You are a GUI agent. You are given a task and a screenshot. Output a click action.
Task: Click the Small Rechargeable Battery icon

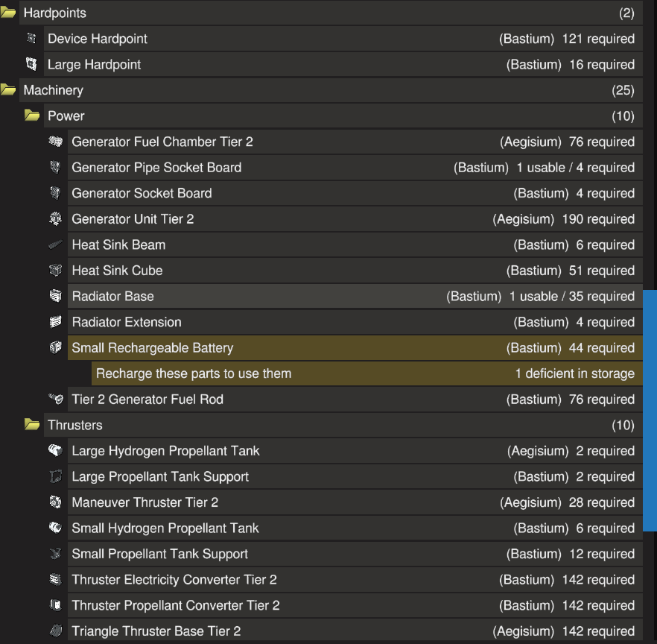55,348
